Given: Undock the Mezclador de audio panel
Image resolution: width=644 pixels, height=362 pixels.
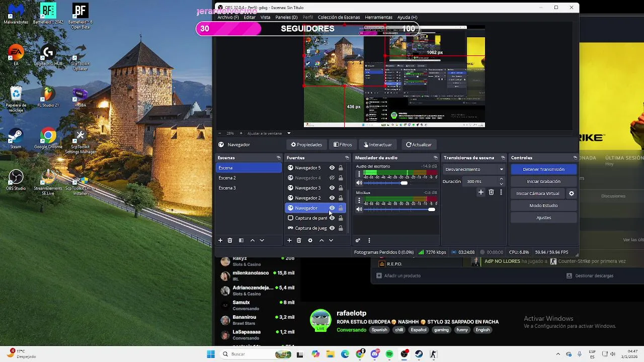Looking at the screenshot, I should 435,158.
